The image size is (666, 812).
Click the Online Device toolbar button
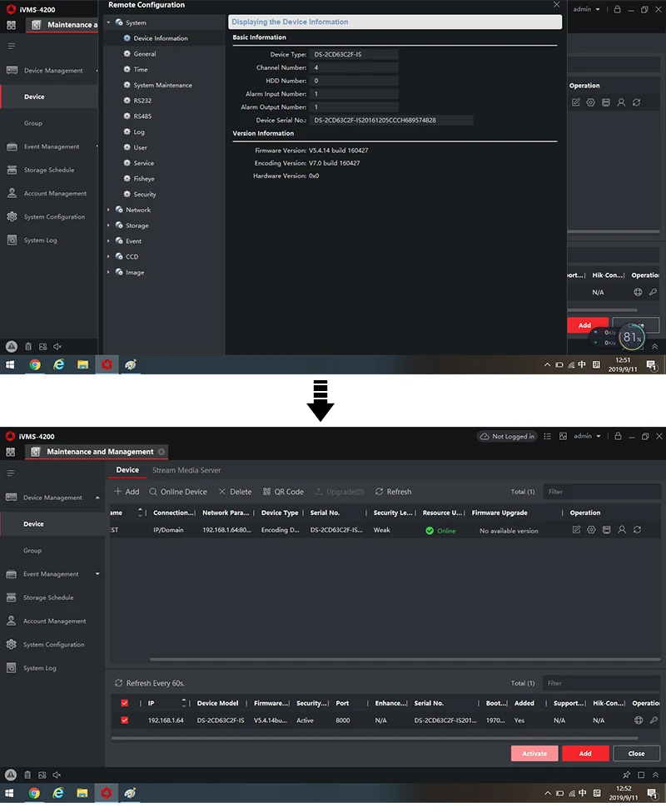coord(178,492)
